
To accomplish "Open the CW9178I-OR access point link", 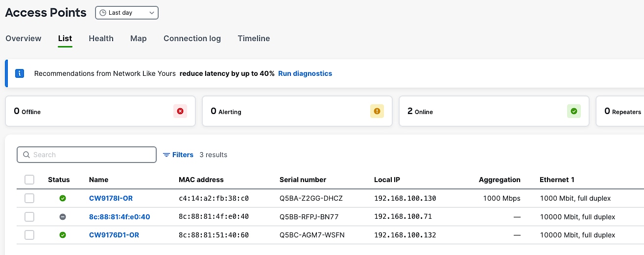I will coord(111,198).
